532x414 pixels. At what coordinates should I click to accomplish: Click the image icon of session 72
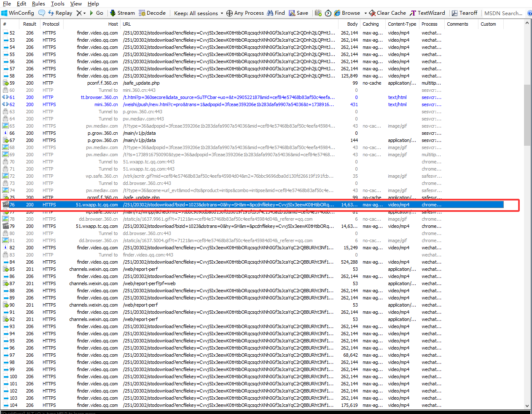coord(5,176)
